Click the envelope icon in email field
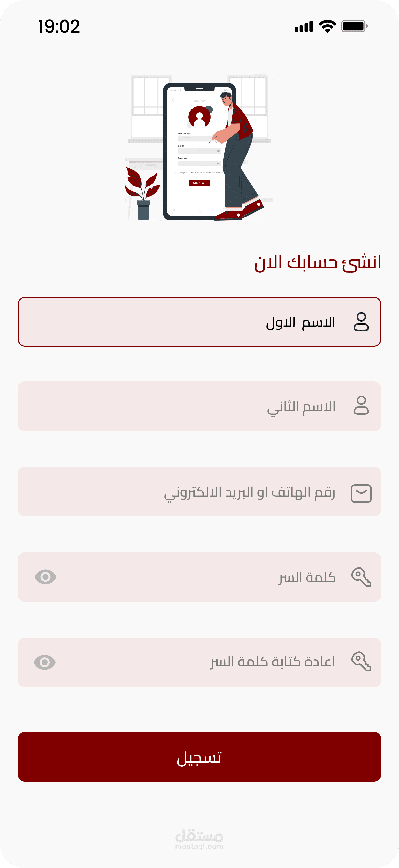Viewport: 399px width, 868px height. pos(361,494)
